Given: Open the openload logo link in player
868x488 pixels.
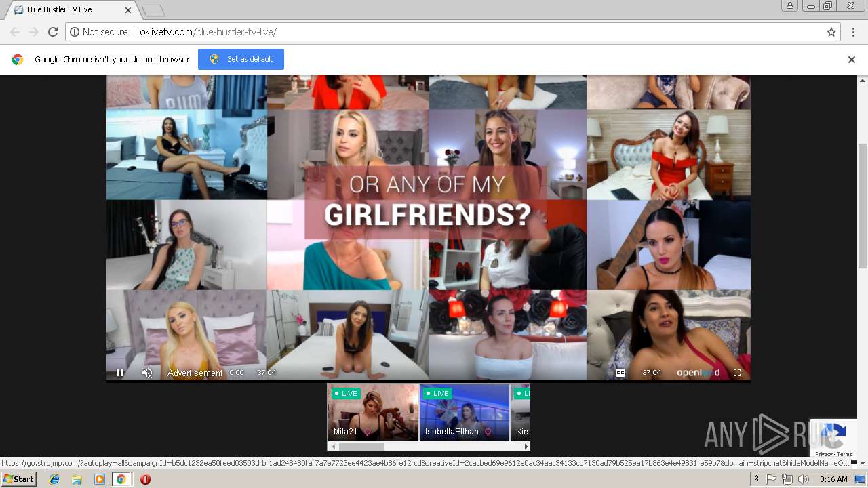Looking at the screenshot, I should (x=698, y=373).
